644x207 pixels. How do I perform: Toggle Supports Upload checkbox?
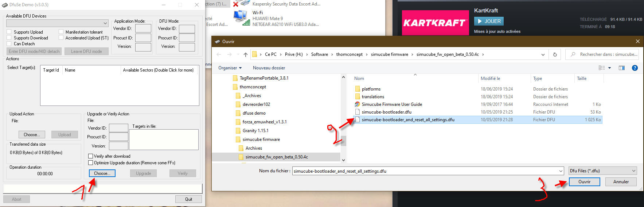click(9, 32)
